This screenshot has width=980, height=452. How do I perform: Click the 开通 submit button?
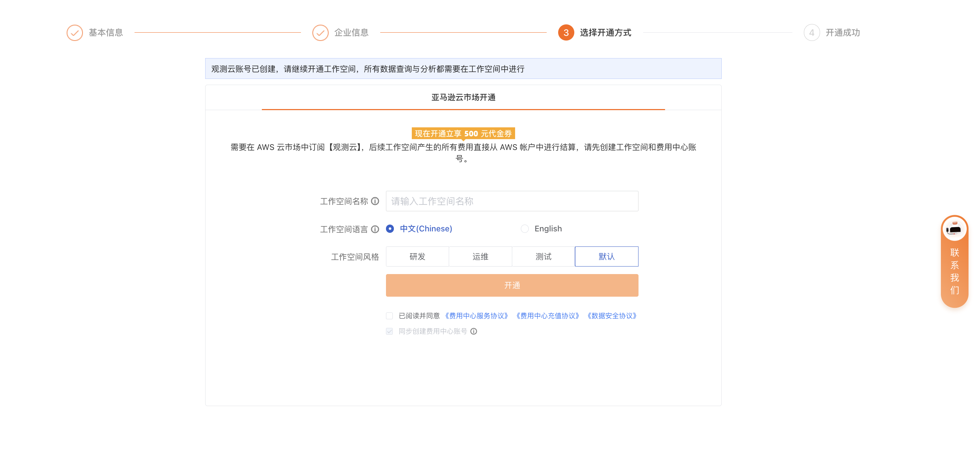pos(512,285)
